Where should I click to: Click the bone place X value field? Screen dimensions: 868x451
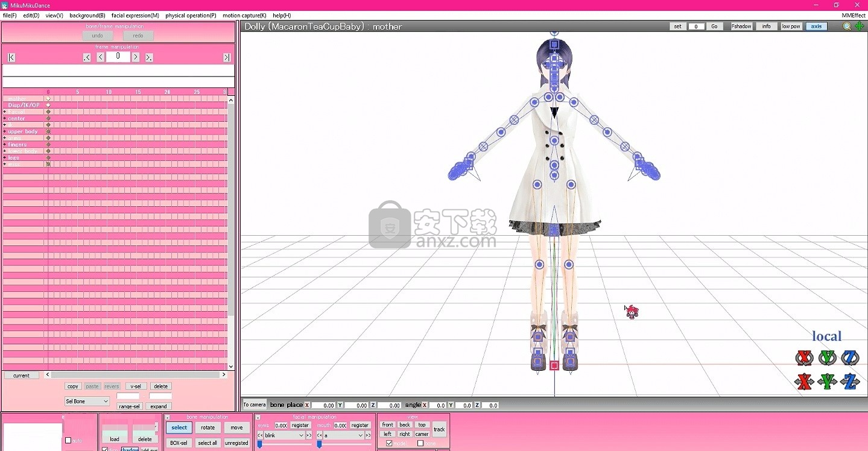click(x=324, y=405)
